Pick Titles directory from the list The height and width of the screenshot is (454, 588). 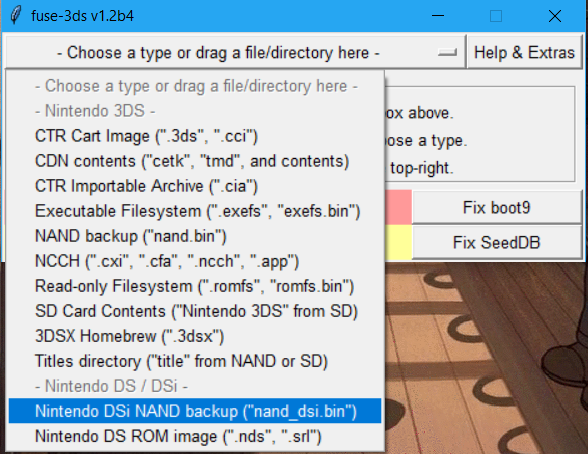pyautogui.click(x=195, y=361)
